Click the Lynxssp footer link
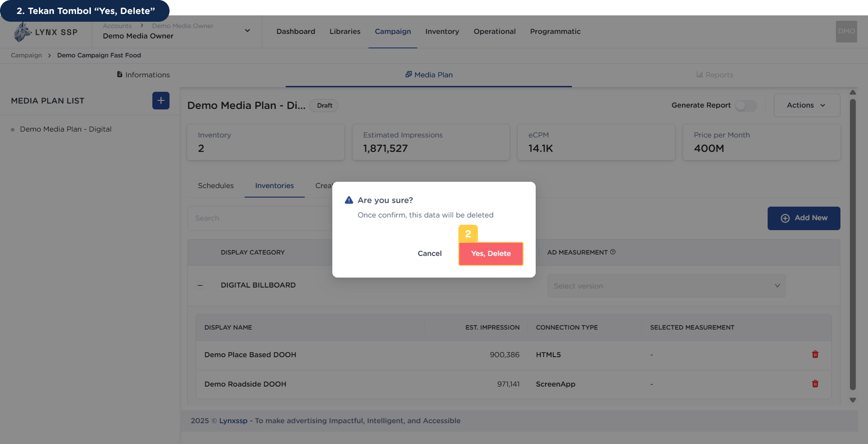 pos(233,421)
